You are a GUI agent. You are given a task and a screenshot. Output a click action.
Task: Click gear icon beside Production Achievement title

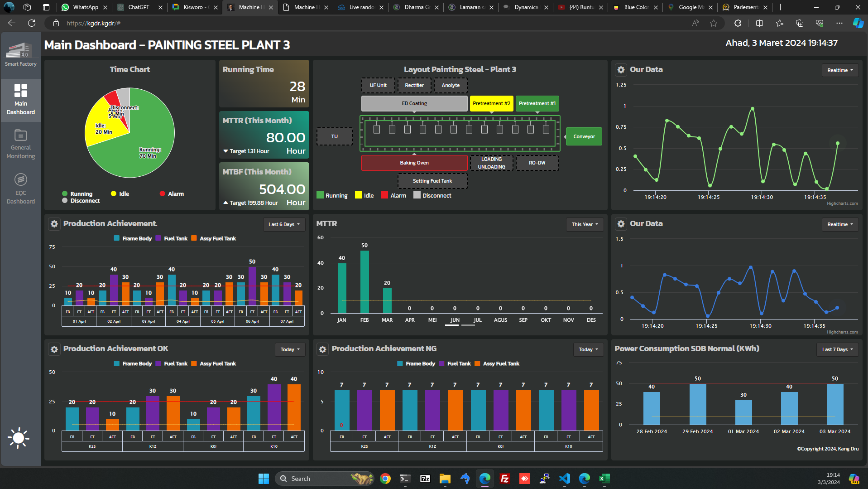pyautogui.click(x=54, y=224)
